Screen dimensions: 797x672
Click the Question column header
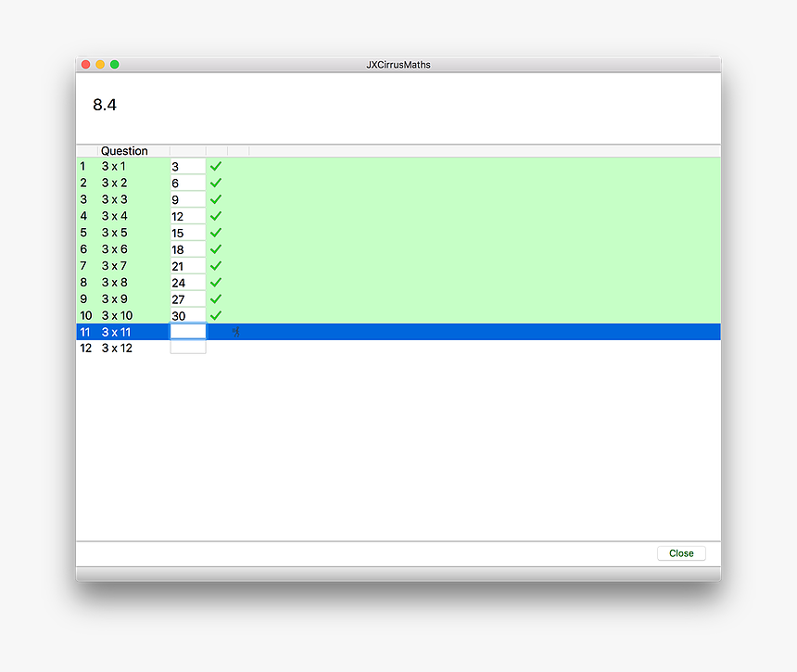point(123,150)
